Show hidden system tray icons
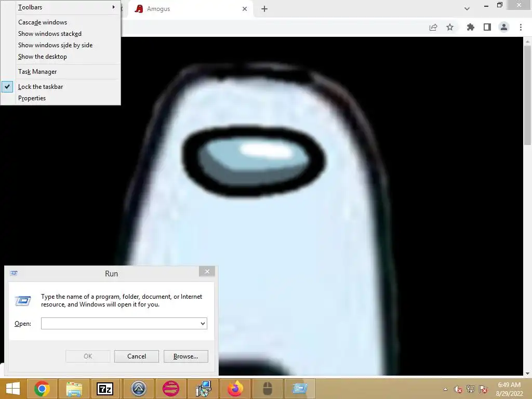The width and height of the screenshot is (532, 399). pyautogui.click(x=445, y=389)
